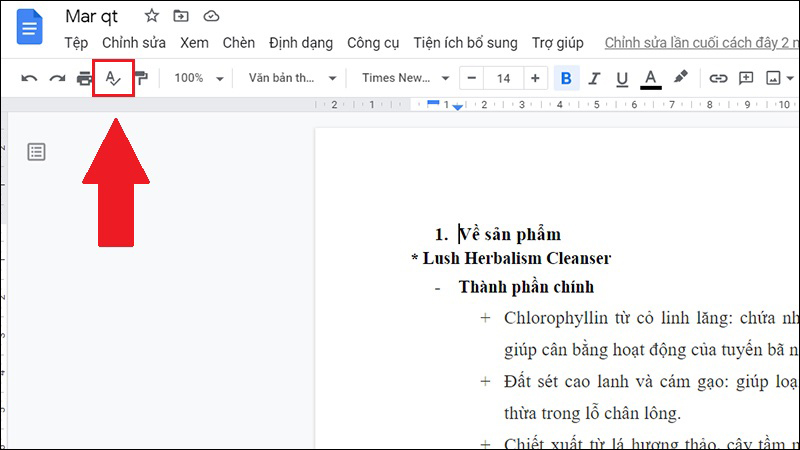This screenshot has height=450, width=800.
Task: Open the Times New... font dropdown
Action: coord(405,78)
